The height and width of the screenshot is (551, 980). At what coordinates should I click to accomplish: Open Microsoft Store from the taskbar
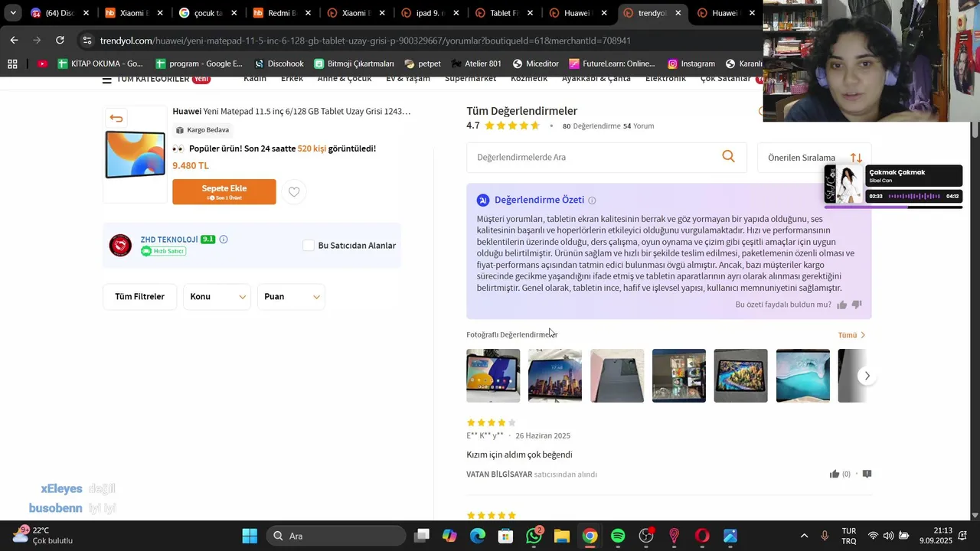click(x=506, y=536)
